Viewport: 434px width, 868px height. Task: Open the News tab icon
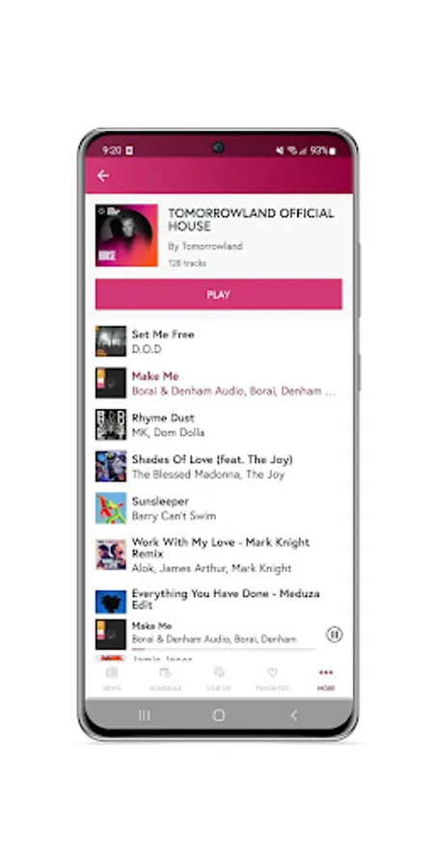tap(112, 673)
